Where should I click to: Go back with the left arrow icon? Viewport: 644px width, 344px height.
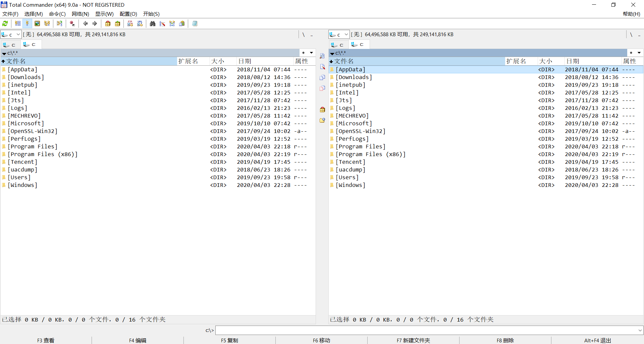pyautogui.click(x=85, y=23)
